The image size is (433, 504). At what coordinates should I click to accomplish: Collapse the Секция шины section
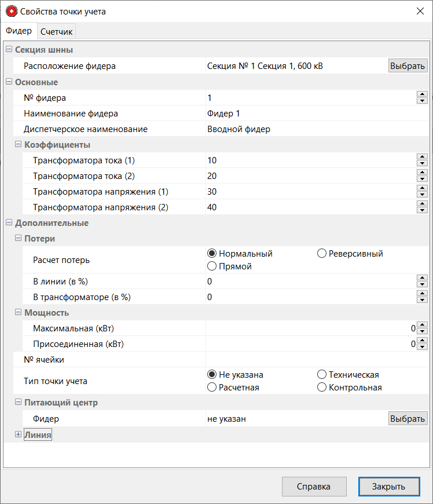point(9,50)
